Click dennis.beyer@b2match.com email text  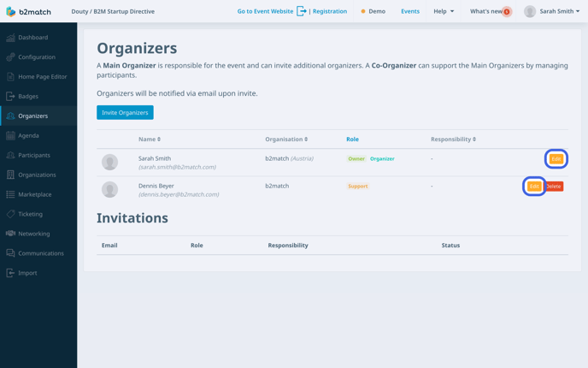(x=179, y=194)
